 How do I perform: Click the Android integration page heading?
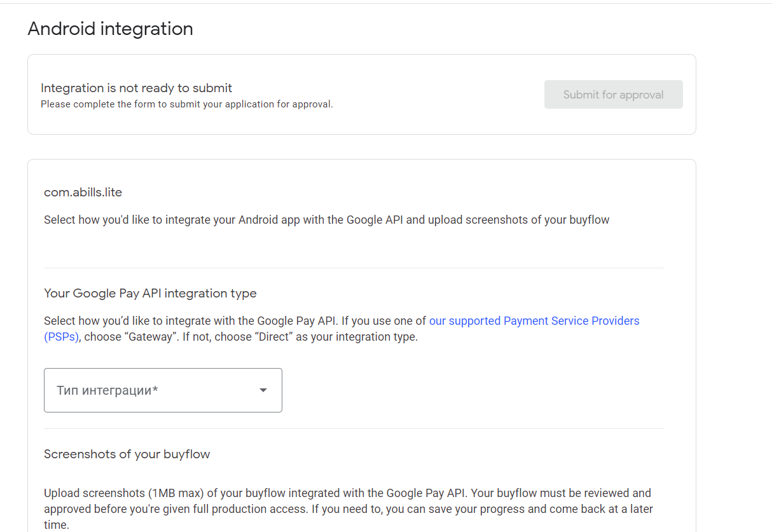(111, 29)
